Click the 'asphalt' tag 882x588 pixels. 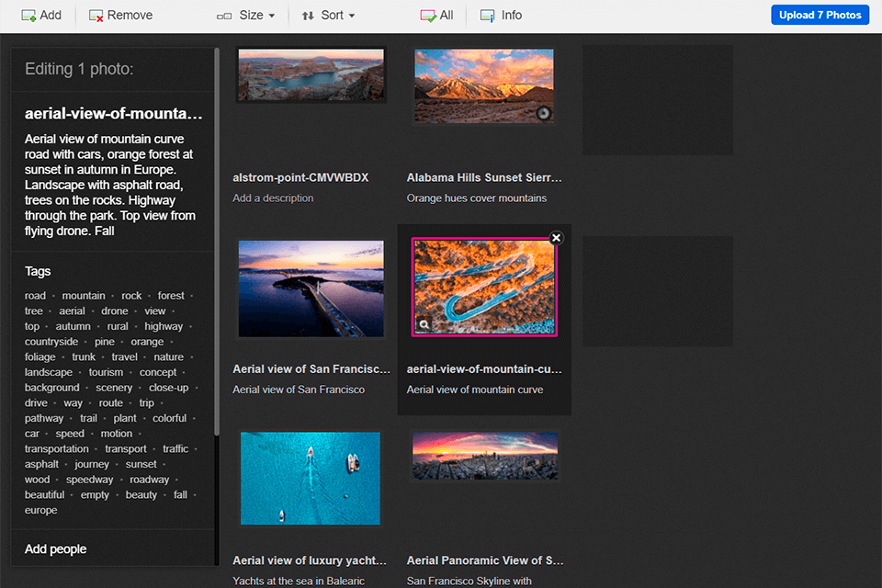(41, 464)
